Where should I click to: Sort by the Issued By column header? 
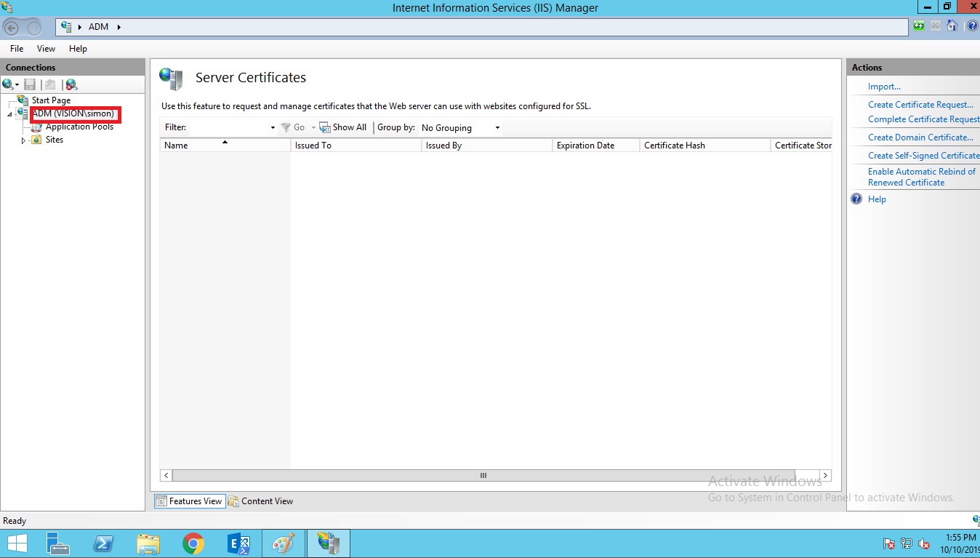click(x=487, y=146)
